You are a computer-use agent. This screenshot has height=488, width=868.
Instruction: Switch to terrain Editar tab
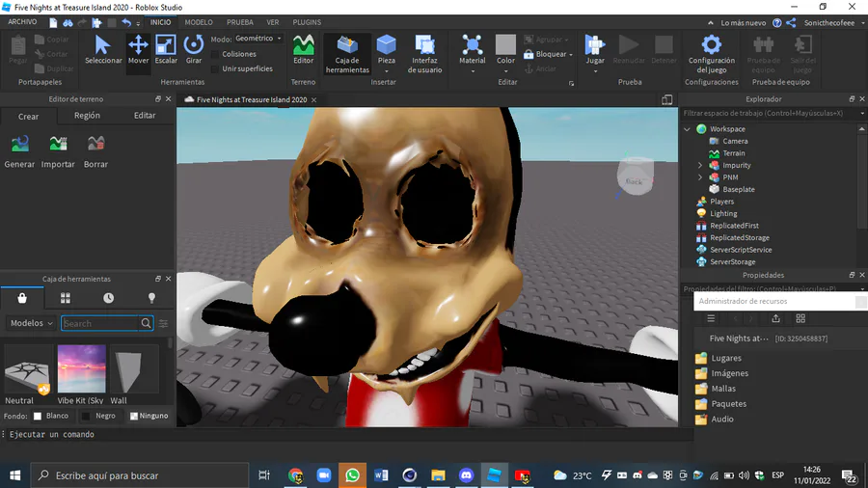(145, 116)
